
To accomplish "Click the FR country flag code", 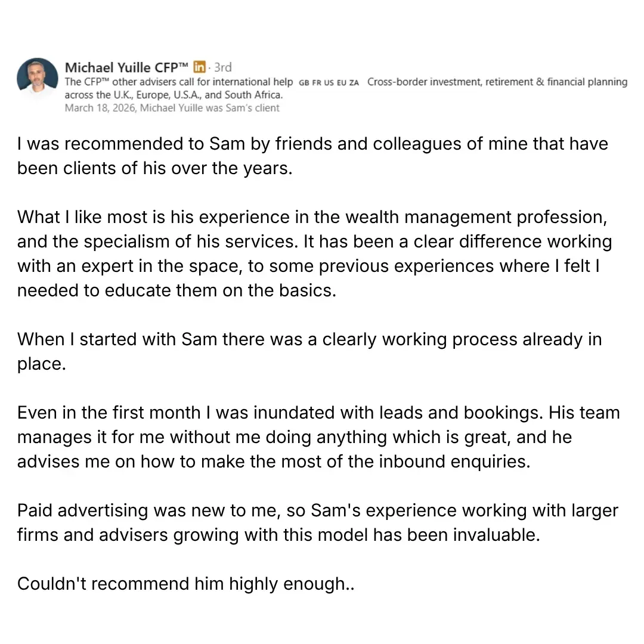I will (x=316, y=82).
